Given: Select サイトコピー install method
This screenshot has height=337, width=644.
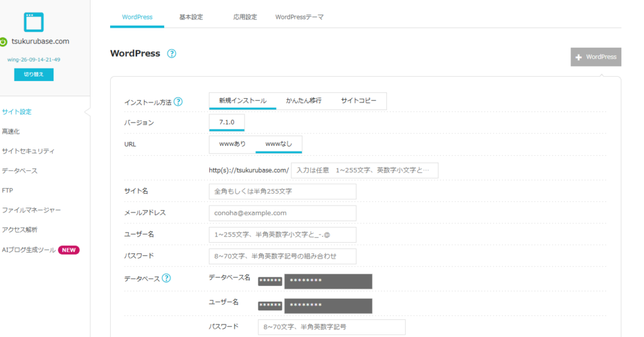Looking at the screenshot, I should click(358, 101).
